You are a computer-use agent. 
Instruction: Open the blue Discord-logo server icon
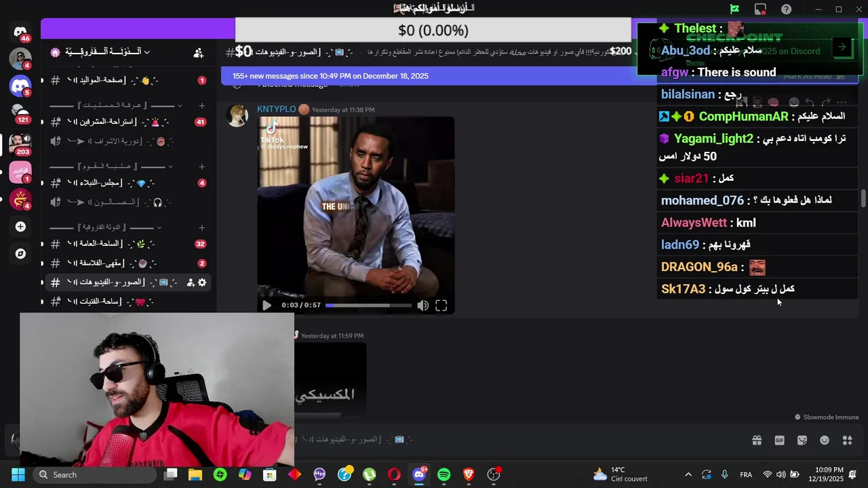point(20,86)
